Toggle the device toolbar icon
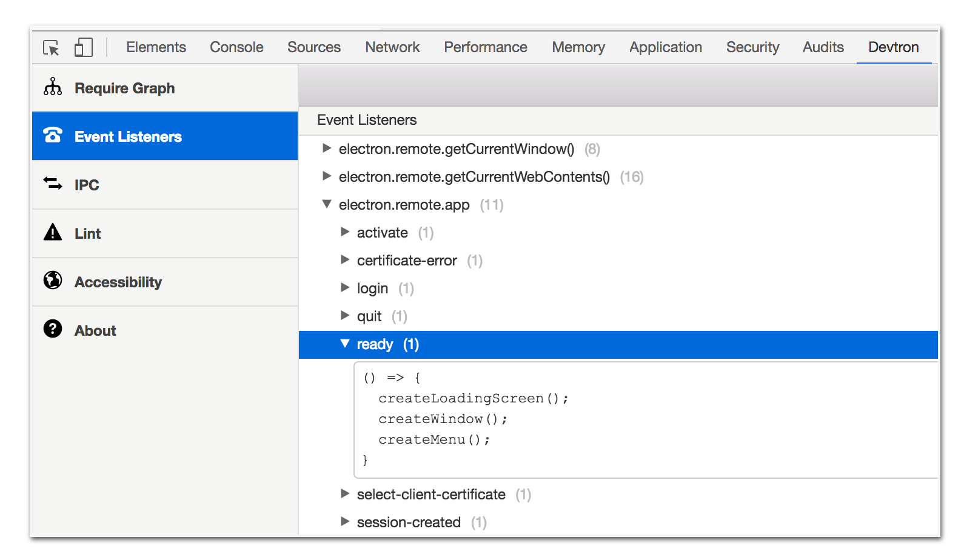The width and height of the screenshot is (964, 560). tap(84, 47)
